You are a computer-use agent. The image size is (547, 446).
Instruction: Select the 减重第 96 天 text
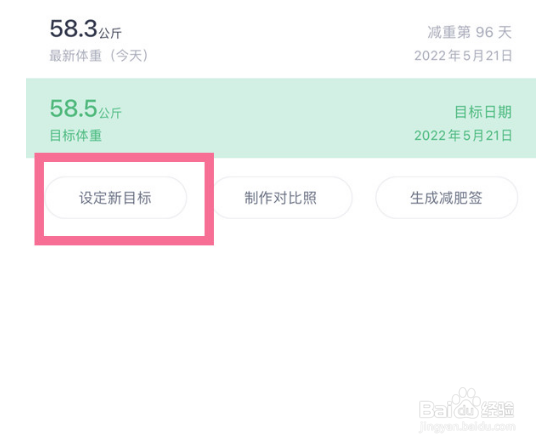470,32
